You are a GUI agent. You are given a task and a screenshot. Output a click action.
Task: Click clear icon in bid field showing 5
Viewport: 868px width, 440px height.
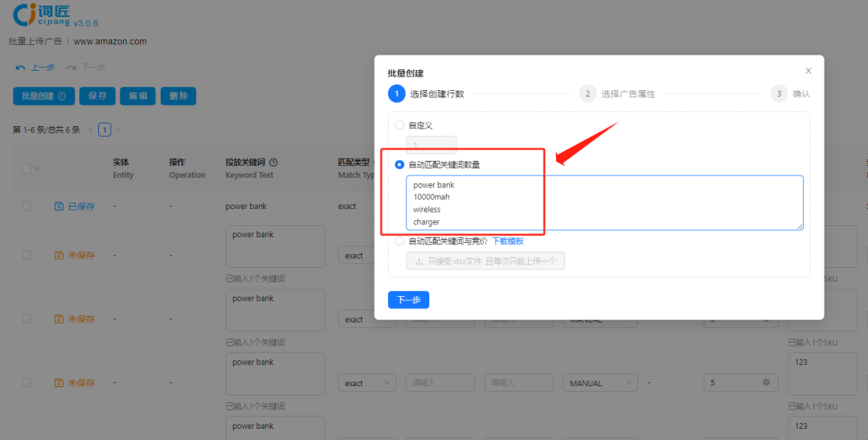point(766,382)
